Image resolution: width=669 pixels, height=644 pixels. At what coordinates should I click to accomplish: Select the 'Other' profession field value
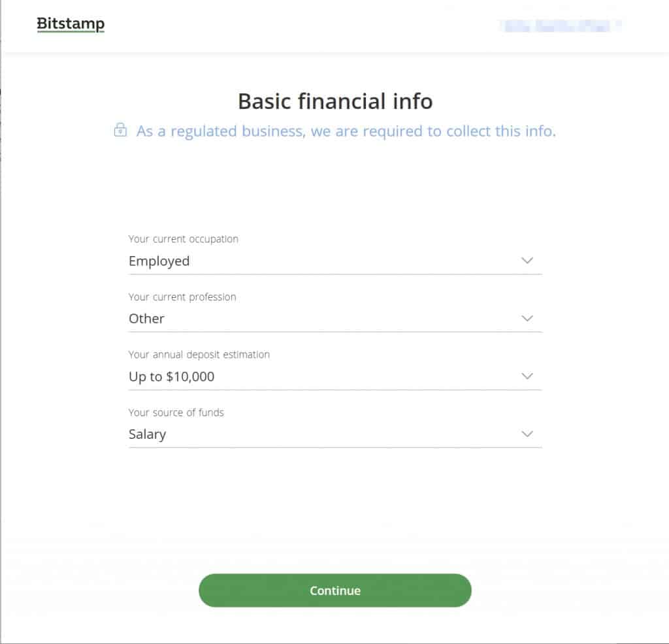coord(146,318)
